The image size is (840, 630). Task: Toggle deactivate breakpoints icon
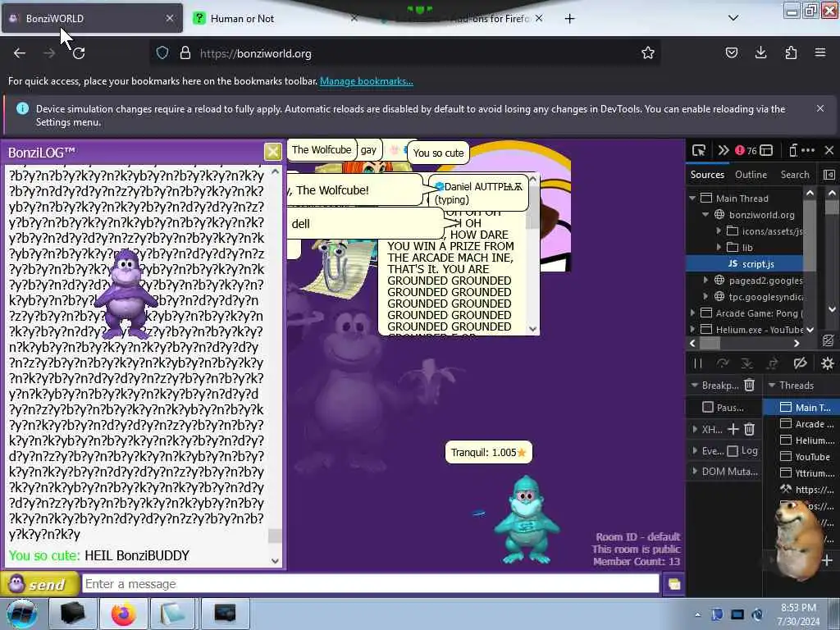(801, 363)
